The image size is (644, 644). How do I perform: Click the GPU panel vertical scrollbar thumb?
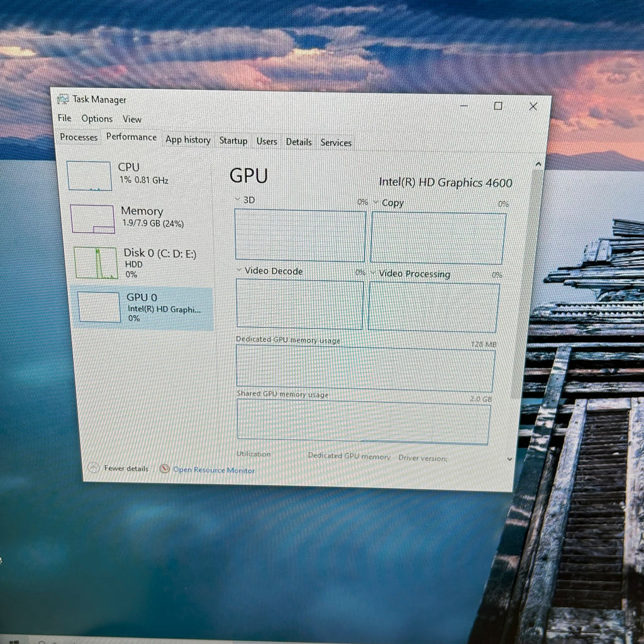click(x=528, y=284)
